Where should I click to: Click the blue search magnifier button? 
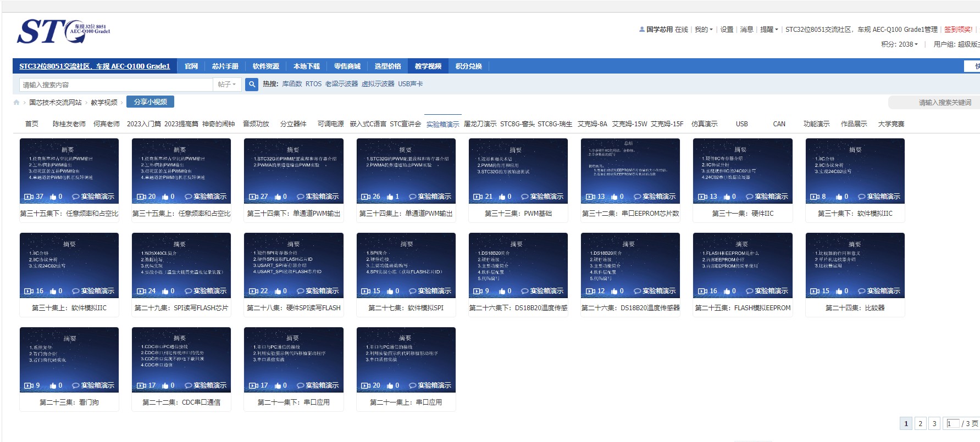point(252,85)
